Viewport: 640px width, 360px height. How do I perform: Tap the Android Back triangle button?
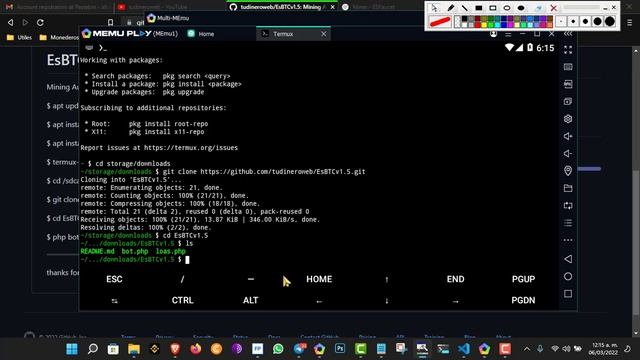click(x=568, y=259)
